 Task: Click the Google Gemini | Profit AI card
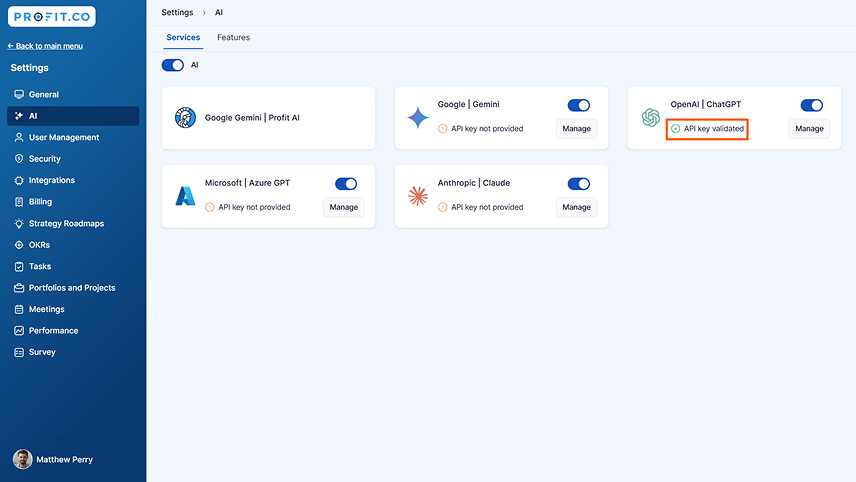click(269, 118)
